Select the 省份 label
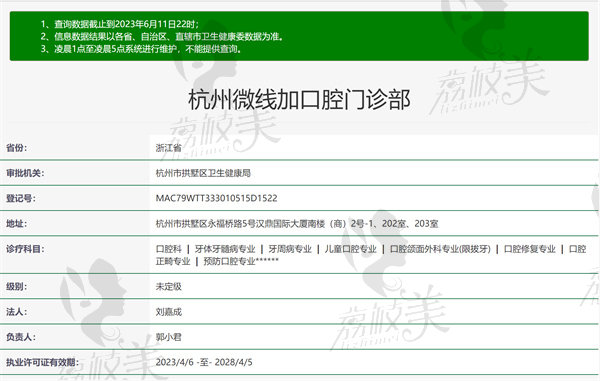The height and width of the screenshot is (381, 600). click(16, 148)
